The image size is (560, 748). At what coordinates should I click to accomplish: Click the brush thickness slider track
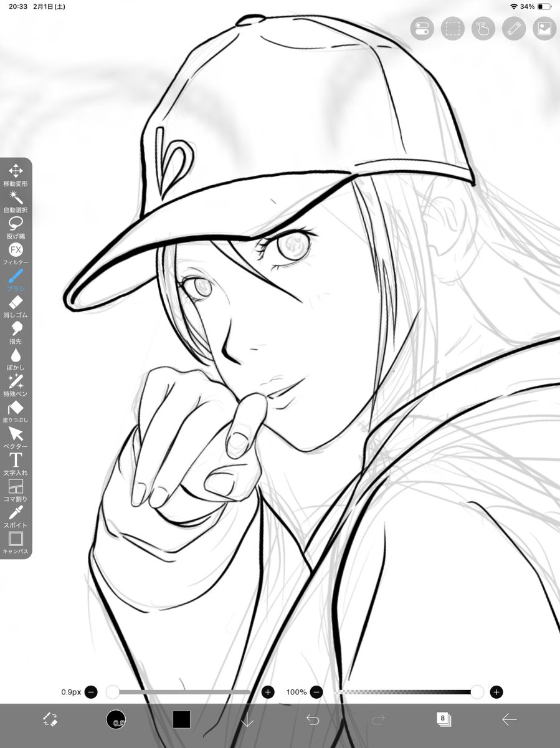179,692
